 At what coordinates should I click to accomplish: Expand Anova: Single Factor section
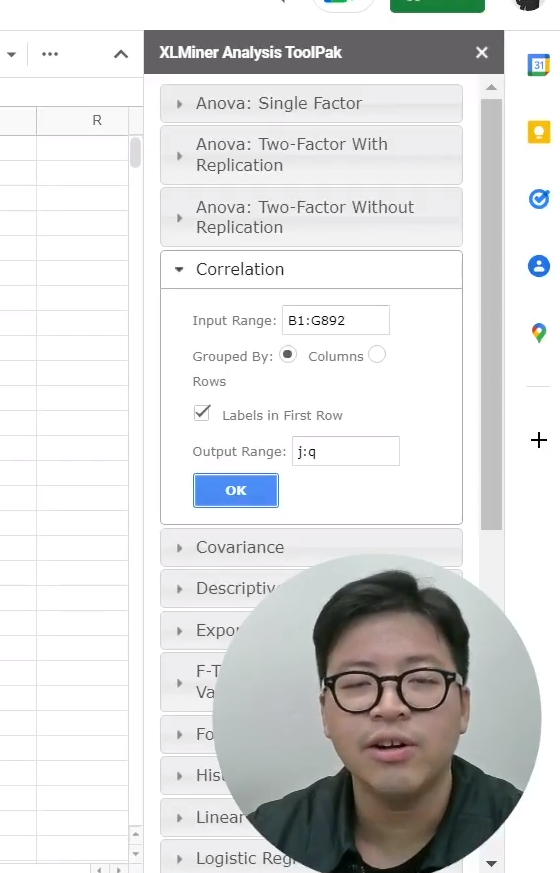point(311,104)
